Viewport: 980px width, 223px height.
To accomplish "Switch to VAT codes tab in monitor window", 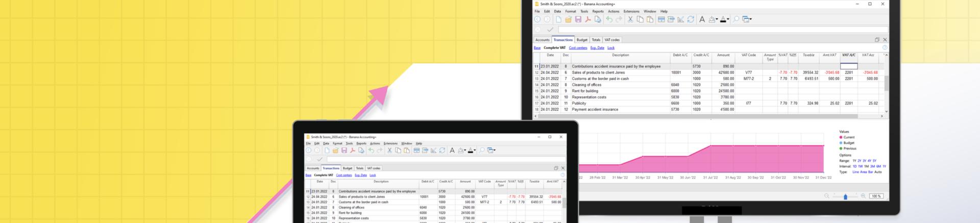I will pos(611,40).
